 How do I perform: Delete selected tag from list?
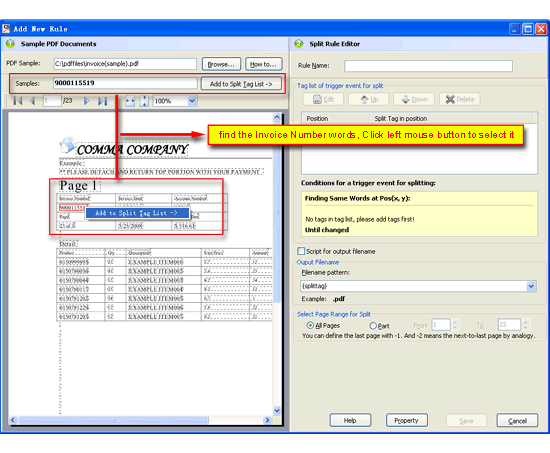tap(460, 99)
